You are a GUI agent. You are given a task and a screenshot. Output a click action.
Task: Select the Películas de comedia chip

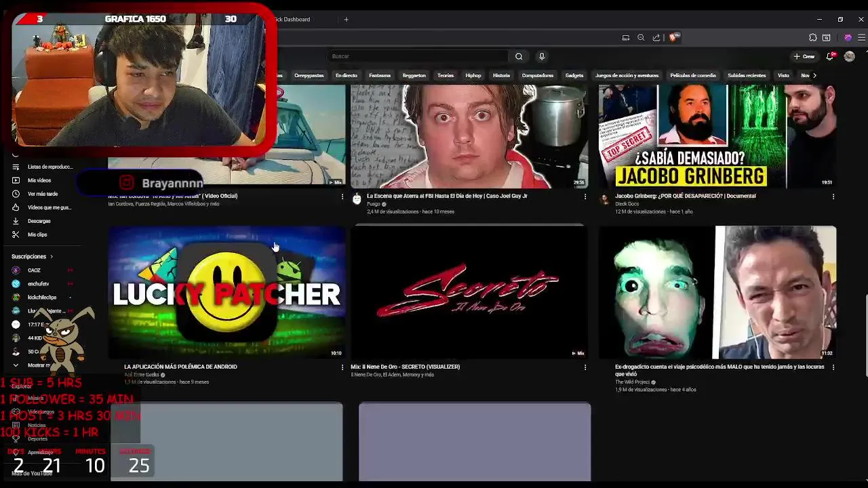pyautogui.click(x=693, y=75)
